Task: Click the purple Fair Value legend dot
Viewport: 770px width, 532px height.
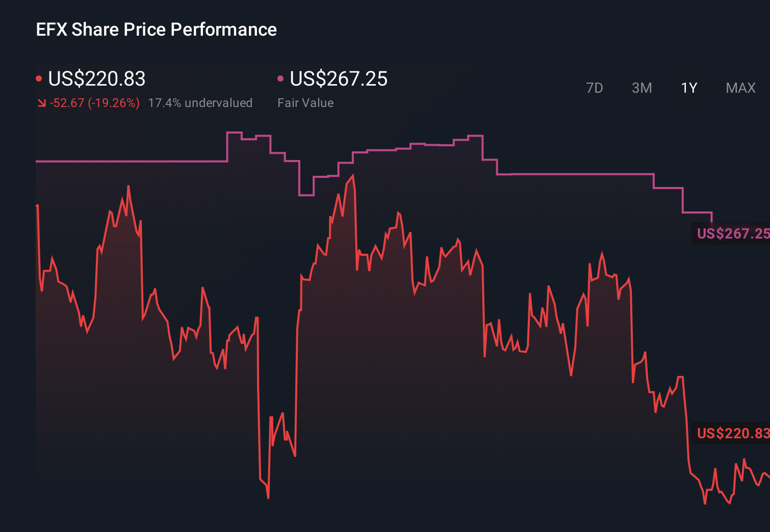Action: [280, 78]
